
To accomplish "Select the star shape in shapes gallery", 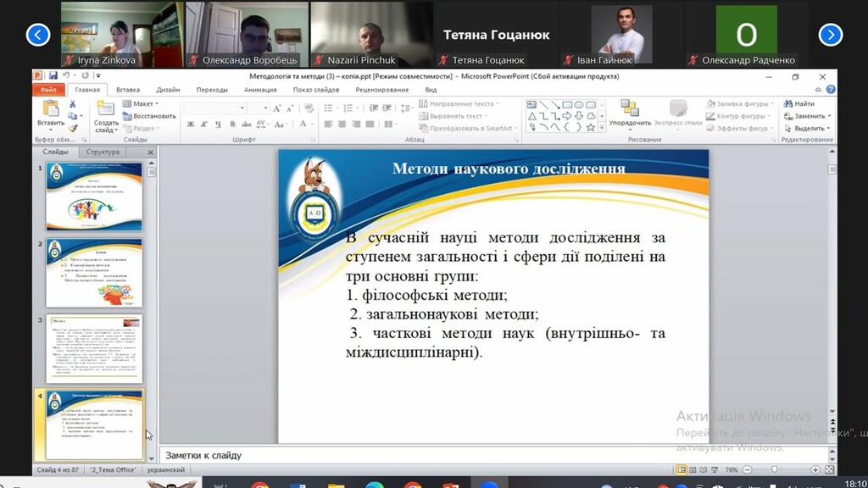I will [590, 127].
